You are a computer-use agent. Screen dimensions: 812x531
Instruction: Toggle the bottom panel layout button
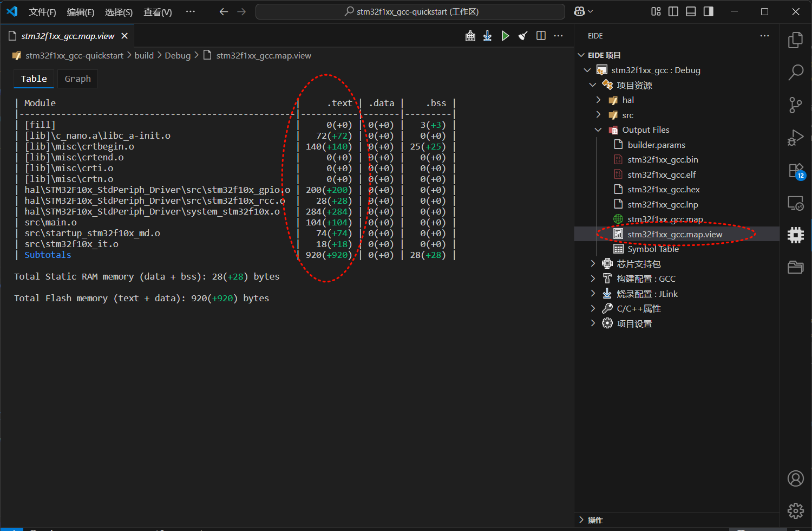click(691, 11)
